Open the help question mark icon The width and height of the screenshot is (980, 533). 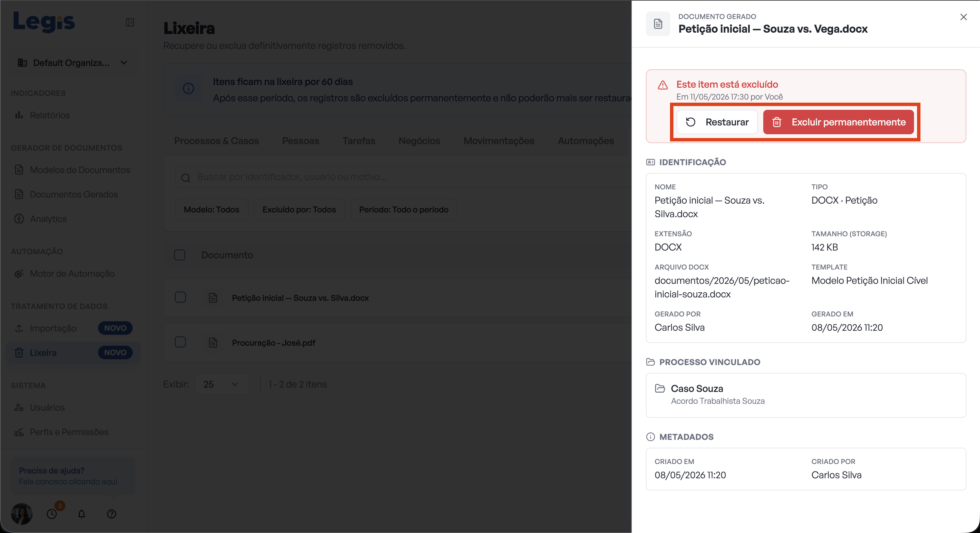pos(112,514)
